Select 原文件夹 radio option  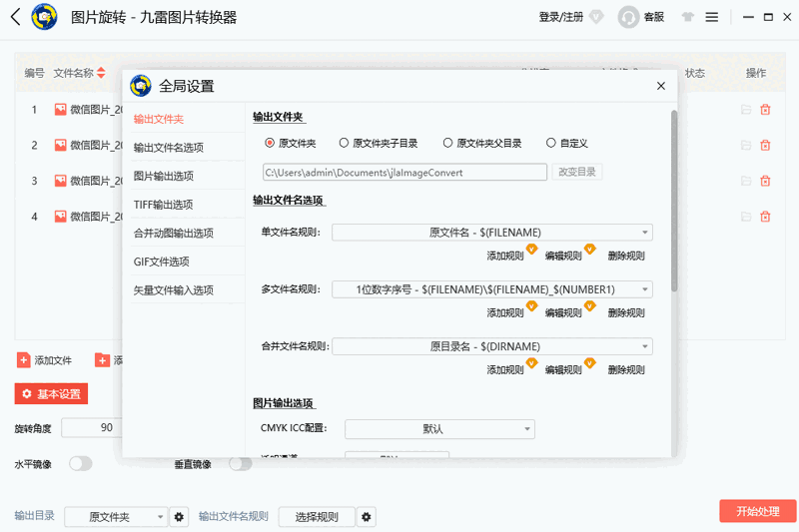pyautogui.click(x=270, y=143)
